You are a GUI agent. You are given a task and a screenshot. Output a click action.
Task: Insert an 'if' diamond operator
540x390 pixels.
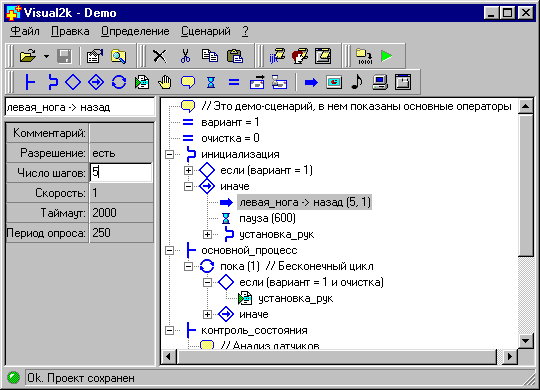tap(73, 82)
